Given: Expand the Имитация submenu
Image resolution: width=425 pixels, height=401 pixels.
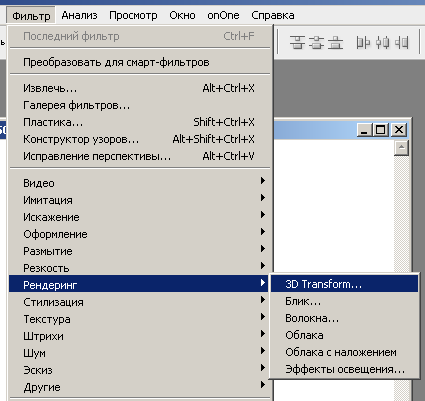Looking at the screenshot, I should click(140, 200).
